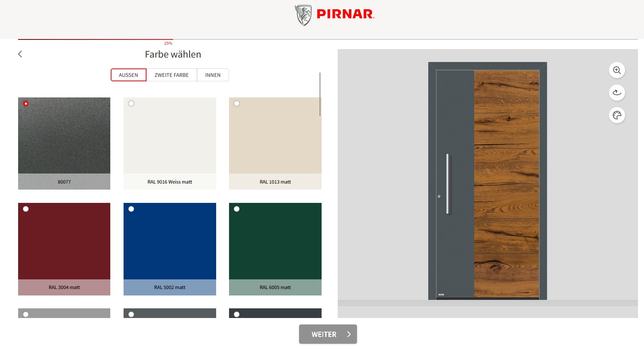
Task: Click the zoom magnifier icon on door preview
Action: (x=617, y=70)
